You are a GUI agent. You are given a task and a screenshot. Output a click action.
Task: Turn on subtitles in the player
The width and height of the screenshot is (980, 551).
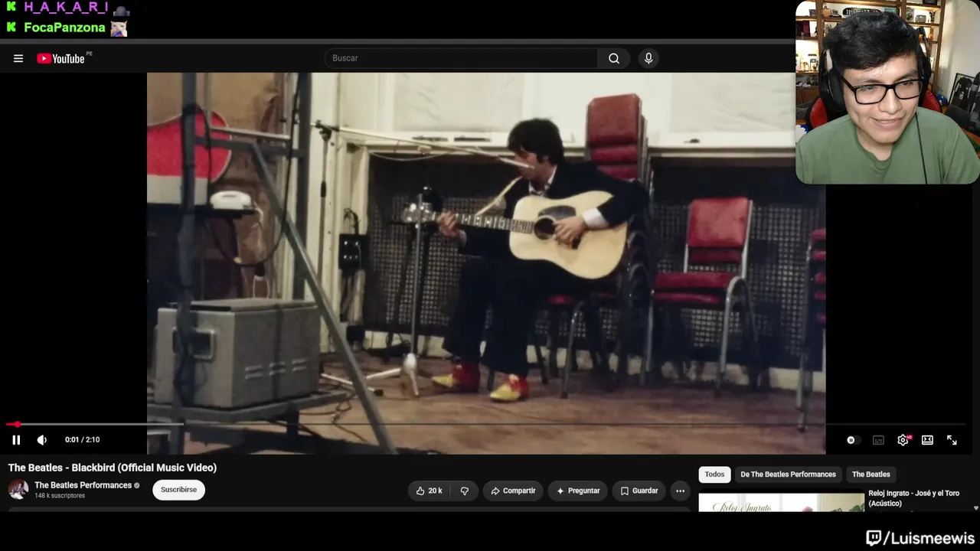pos(878,440)
